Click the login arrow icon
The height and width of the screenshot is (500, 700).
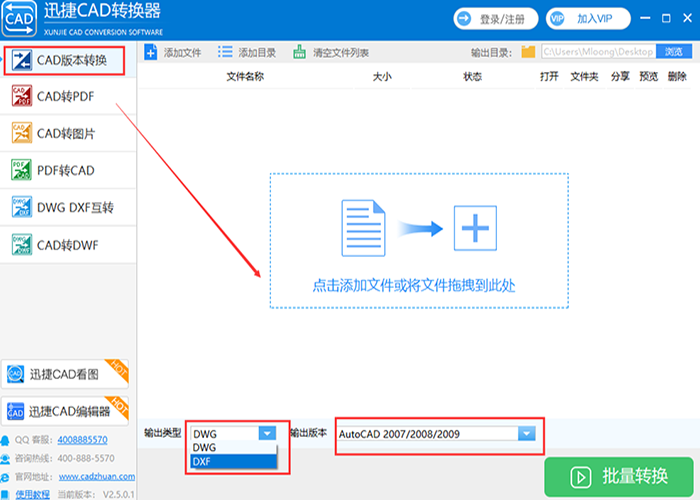coord(464,19)
